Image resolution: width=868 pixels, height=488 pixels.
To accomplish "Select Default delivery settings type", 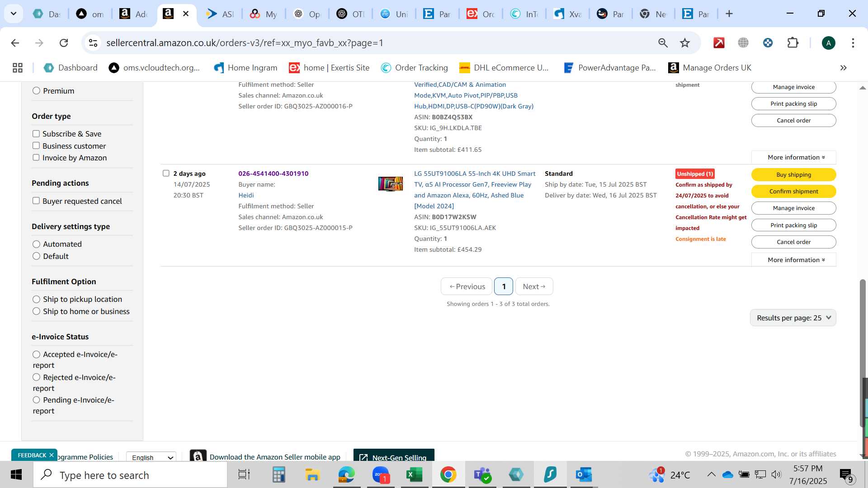I will coord(37,256).
